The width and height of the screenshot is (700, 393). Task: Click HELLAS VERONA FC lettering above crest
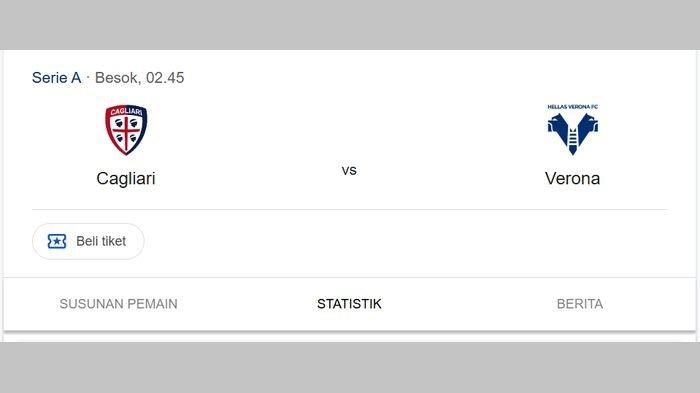573,107
